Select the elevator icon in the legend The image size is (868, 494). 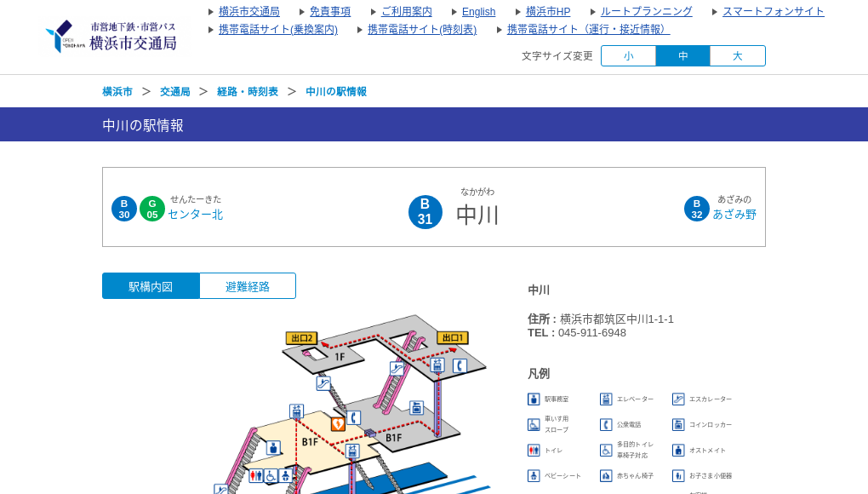606,399
